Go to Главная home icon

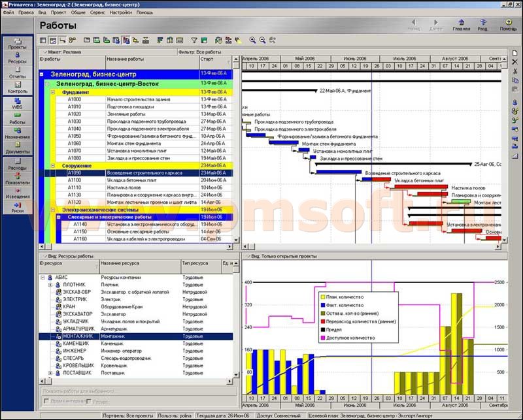point(462,25)
